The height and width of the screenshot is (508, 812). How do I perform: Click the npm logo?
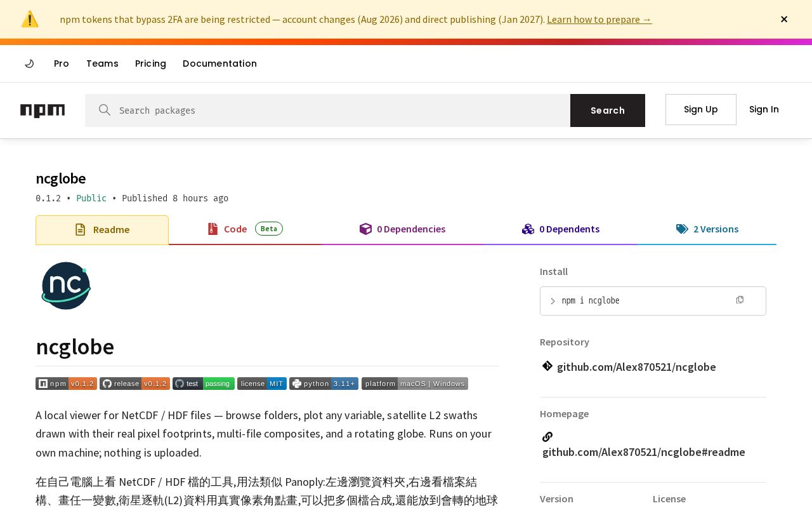tap(43, 110)
